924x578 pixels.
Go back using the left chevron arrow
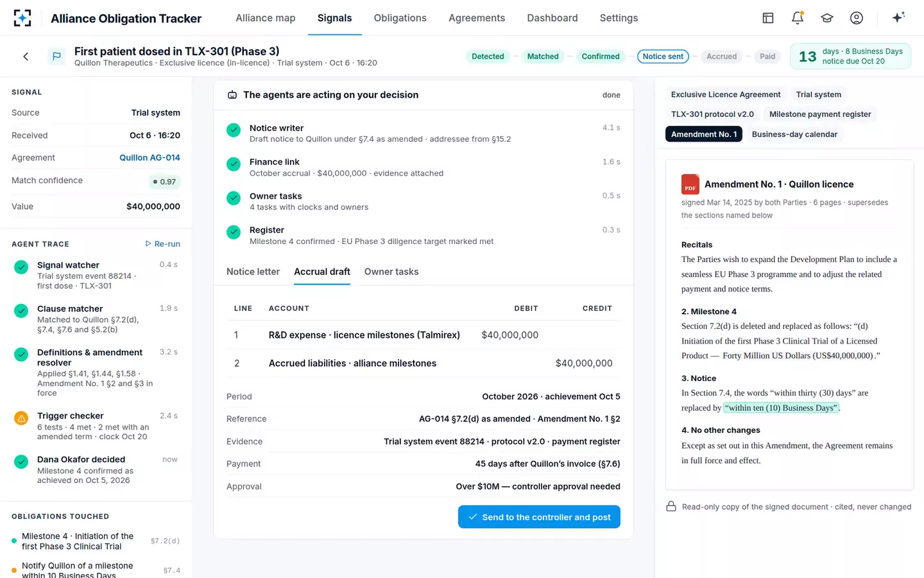tap(26, 57)
